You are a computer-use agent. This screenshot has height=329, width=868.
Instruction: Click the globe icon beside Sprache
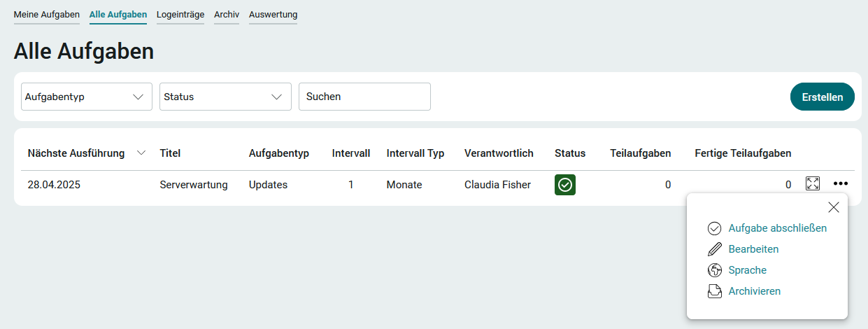[715, 270]
